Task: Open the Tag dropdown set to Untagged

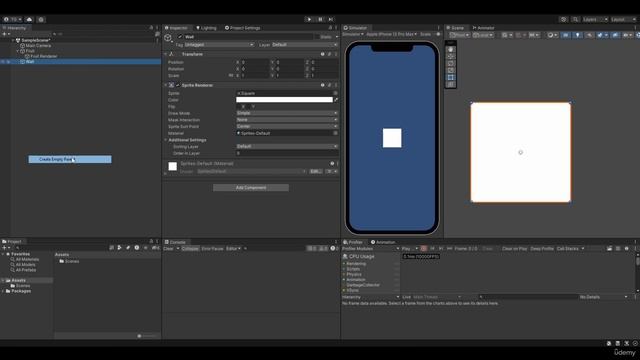Action: tap(219, 44)
